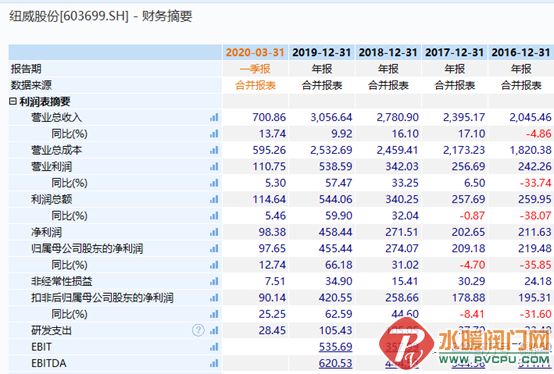This screenshot has height=374, width=554.
Task: Open chart icon for EBITDA row
Action: pos(214,363)
